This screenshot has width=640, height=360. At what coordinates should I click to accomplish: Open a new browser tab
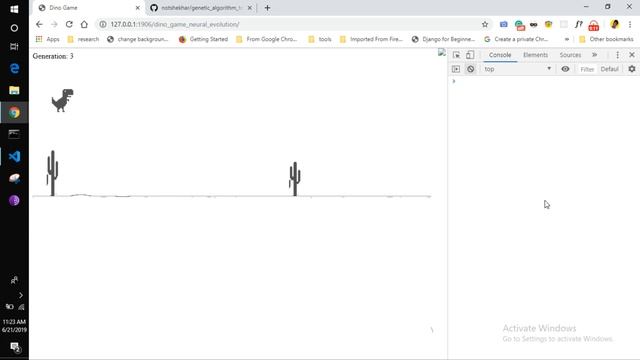[x=267, y=8]
